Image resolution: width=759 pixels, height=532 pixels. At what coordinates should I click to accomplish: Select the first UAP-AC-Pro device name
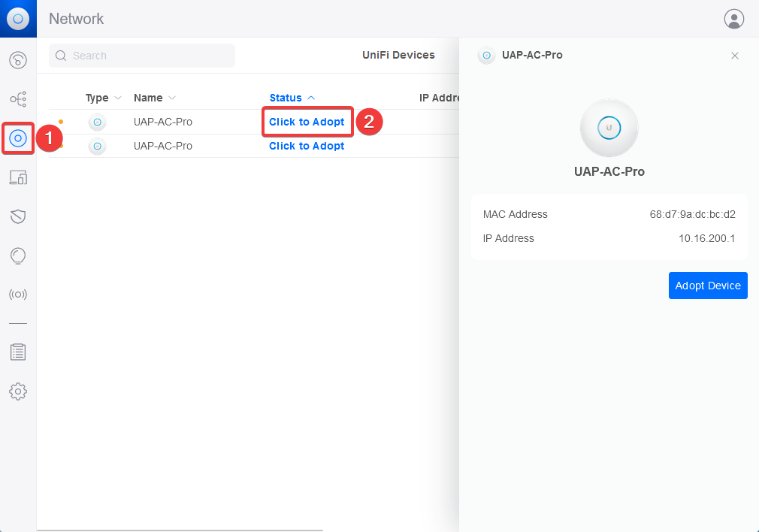pyautogui.click(x=162, y=122)
